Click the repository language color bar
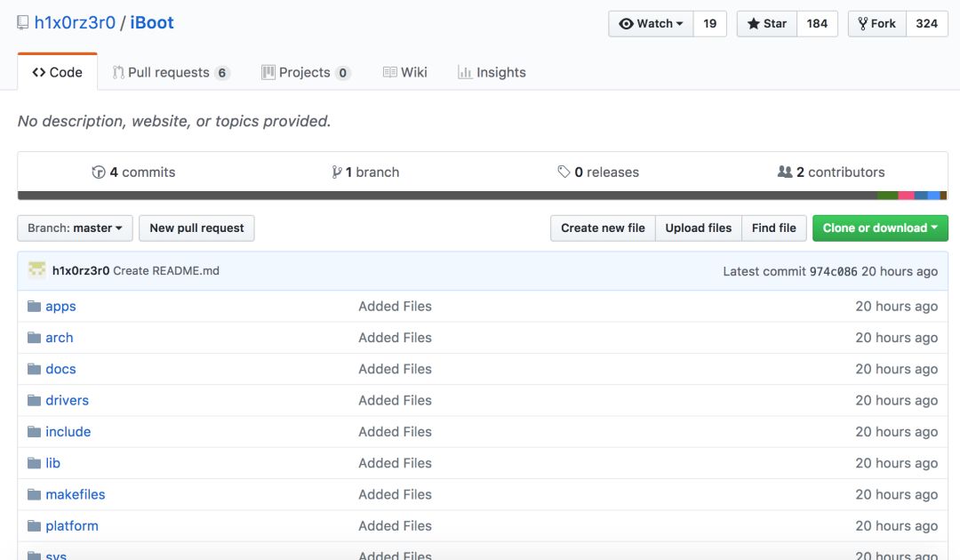 tap(483, 196)
